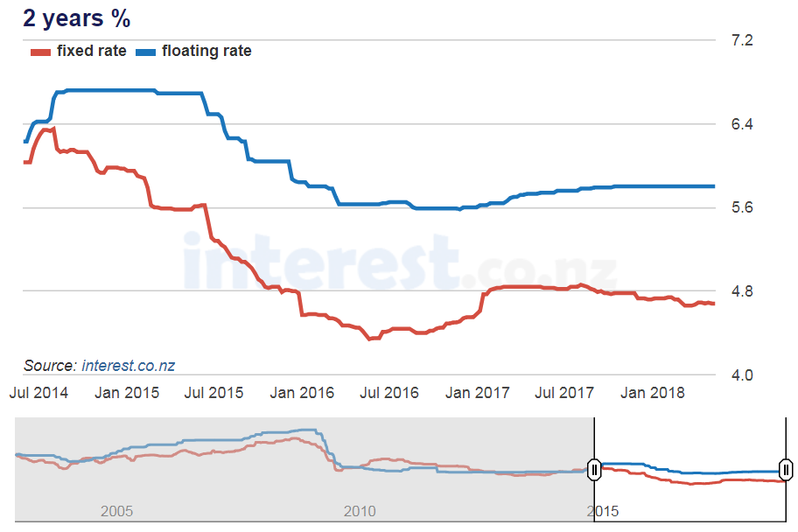This screenshot has height=532, width=798.
Task: Click the red fixed rate legend swatch
Action: tap(40, 52)
